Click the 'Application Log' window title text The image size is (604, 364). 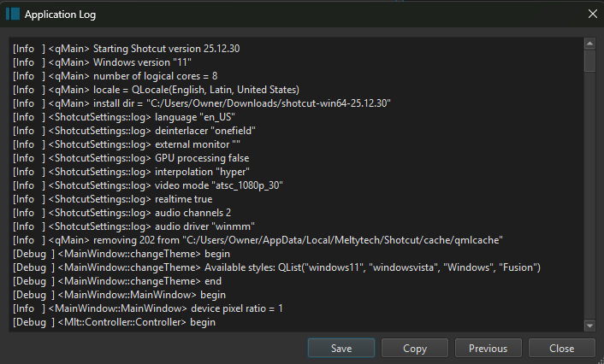(60, 15)
